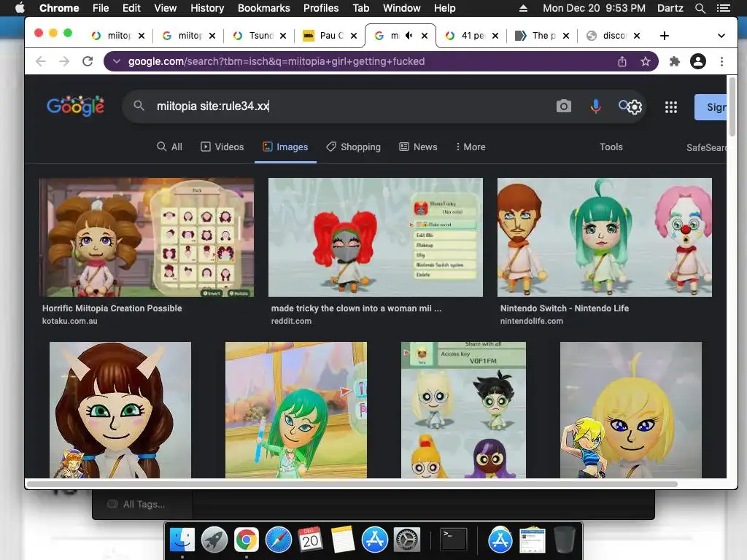This screenshot has height=560, width=747.
Task: Open Terminal from the Dock
Action: [x=454, y=540]
